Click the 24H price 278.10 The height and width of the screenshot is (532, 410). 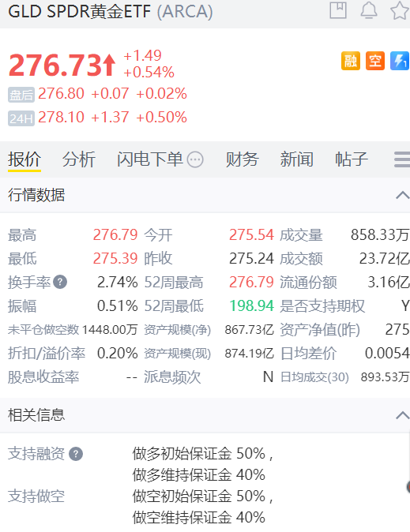[x=61, y=118]
